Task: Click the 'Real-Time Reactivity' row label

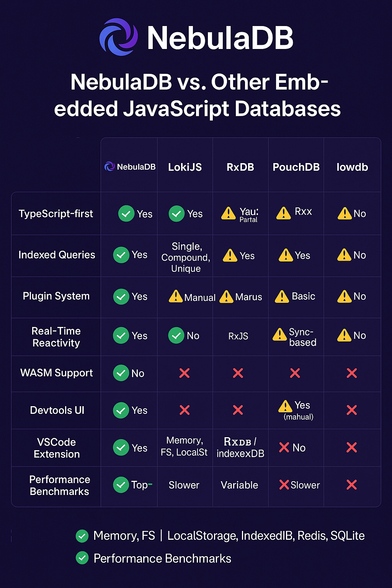Action: tap(56, 337)
